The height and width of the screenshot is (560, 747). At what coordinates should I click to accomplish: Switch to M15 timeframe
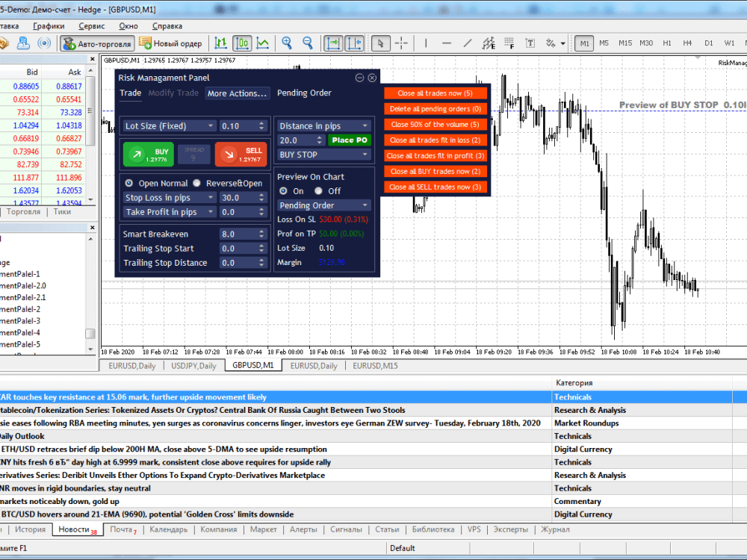[625, 43]
